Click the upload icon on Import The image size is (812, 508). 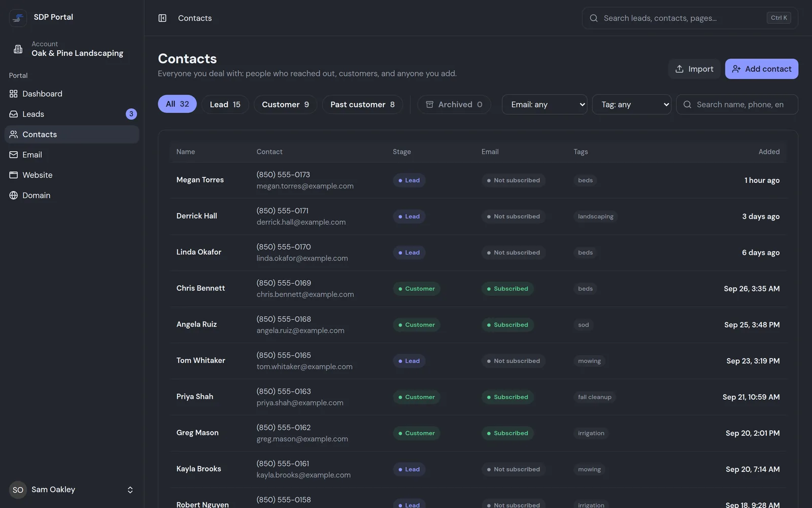coord(680,69)
